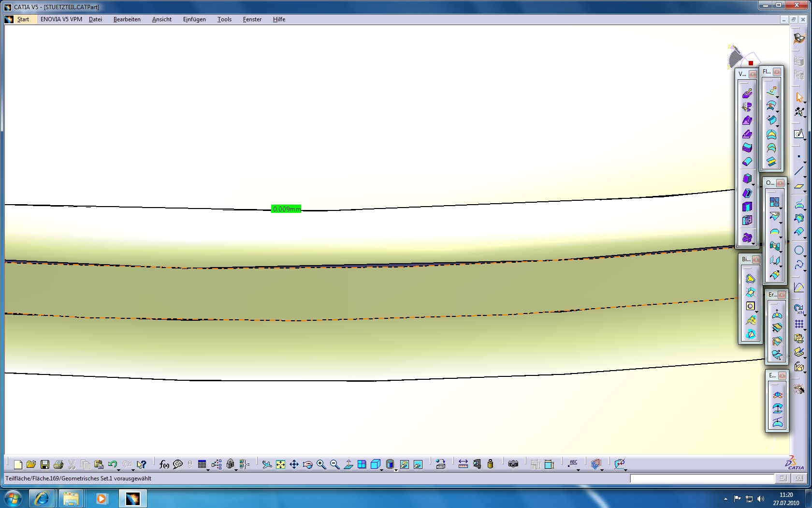Screen dimensions: 812x508
Task: Click the Select arrow cursor tool
Action: point(799,97)
